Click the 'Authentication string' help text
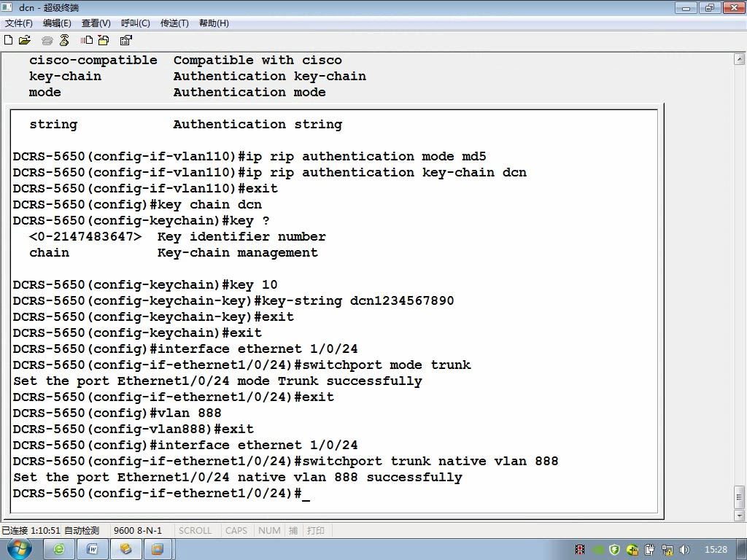747x560 pixels. coord(258,125)
